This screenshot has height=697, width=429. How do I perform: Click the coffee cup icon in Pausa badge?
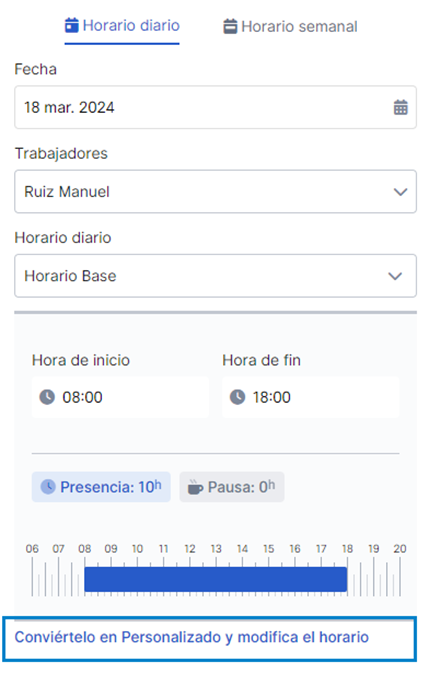[x=195, y=487]
